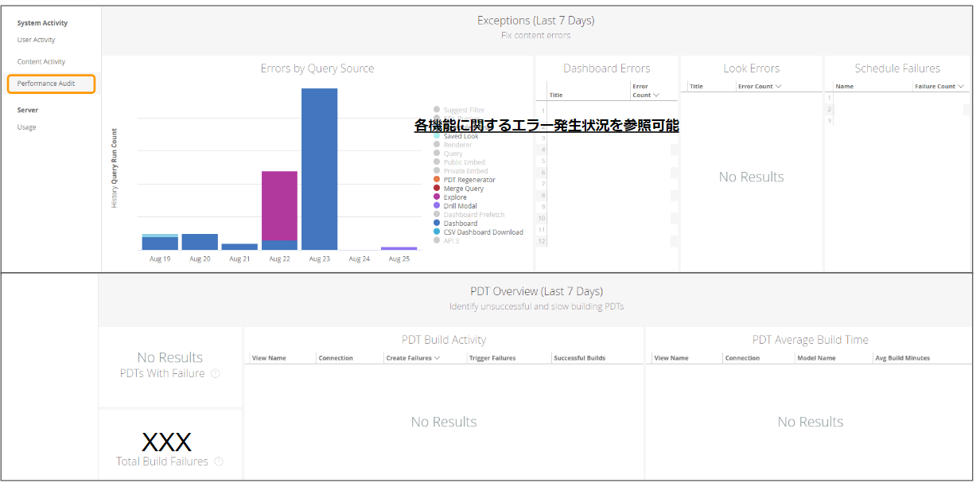This screenshot has height=487, width=980.
Task: Click the info icon next to PDTs With Failure
Action: (216, 373)
